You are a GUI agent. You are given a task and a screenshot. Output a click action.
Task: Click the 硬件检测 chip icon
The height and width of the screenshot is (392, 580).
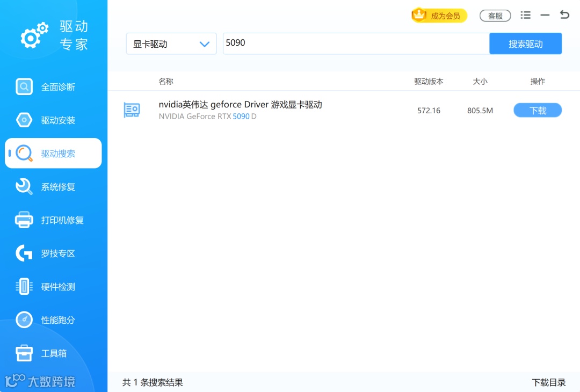(24, 287)
